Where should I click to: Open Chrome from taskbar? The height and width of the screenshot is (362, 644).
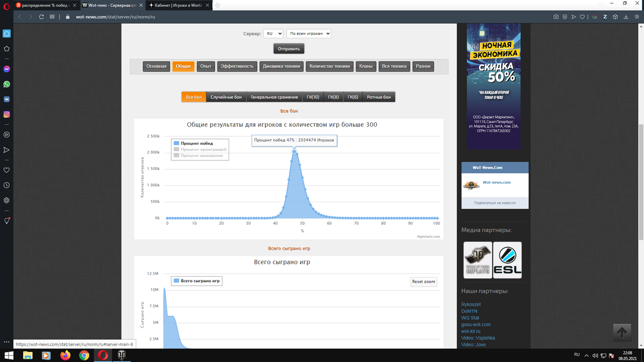[x=84, y=355]
